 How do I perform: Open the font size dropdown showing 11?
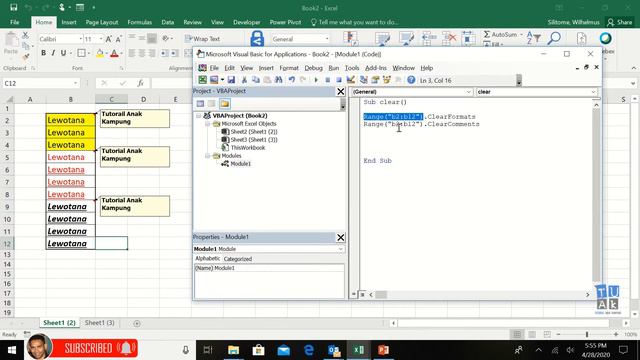click(101, 39)
